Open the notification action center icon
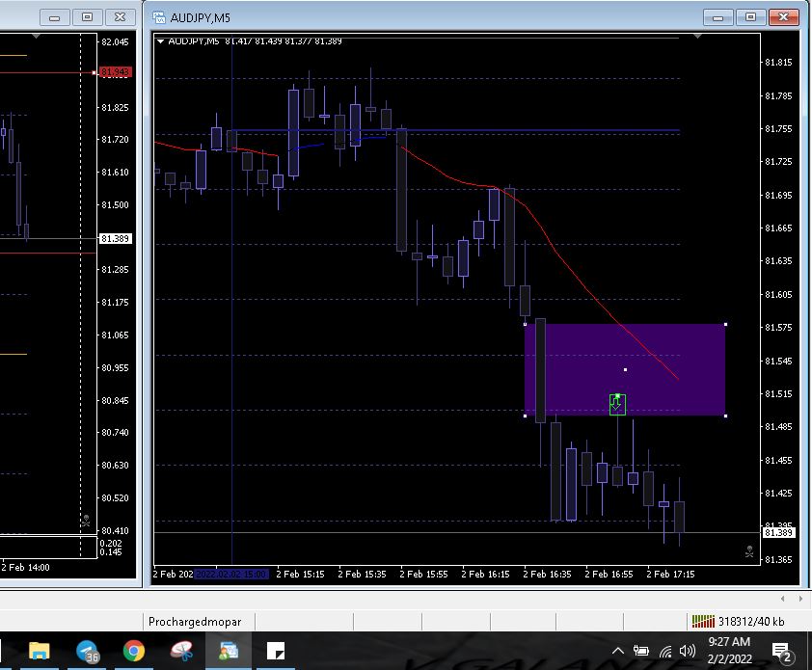Image resolution: width=812 pixels, height=670 pixels. pos(782,652)
